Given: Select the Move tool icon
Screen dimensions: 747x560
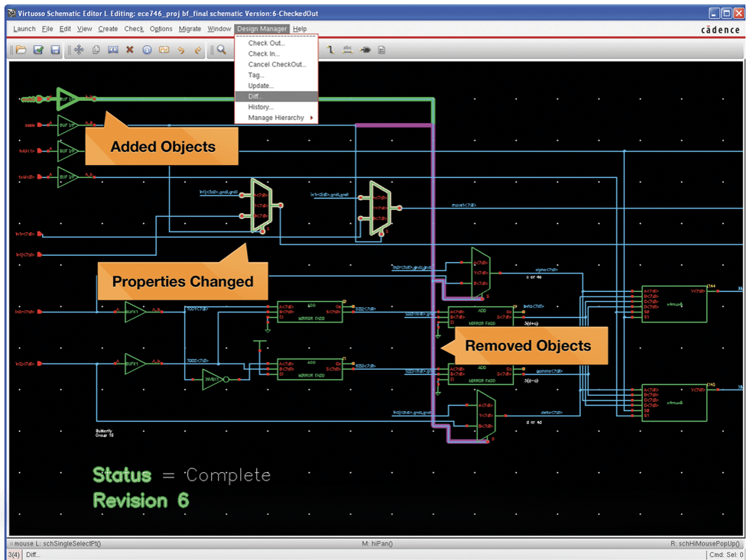Looking at the screenshot, I should pyautogui.click(x=79, y=50).
